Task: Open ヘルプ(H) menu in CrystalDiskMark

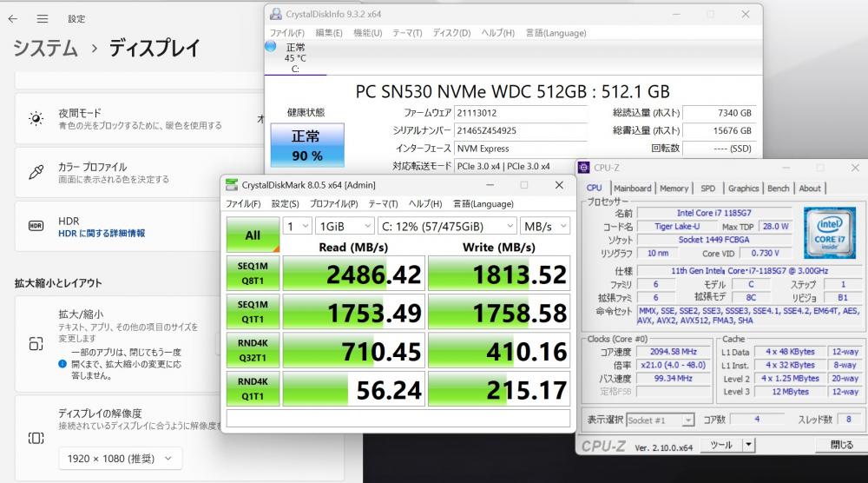Action: tap(425, 204)
